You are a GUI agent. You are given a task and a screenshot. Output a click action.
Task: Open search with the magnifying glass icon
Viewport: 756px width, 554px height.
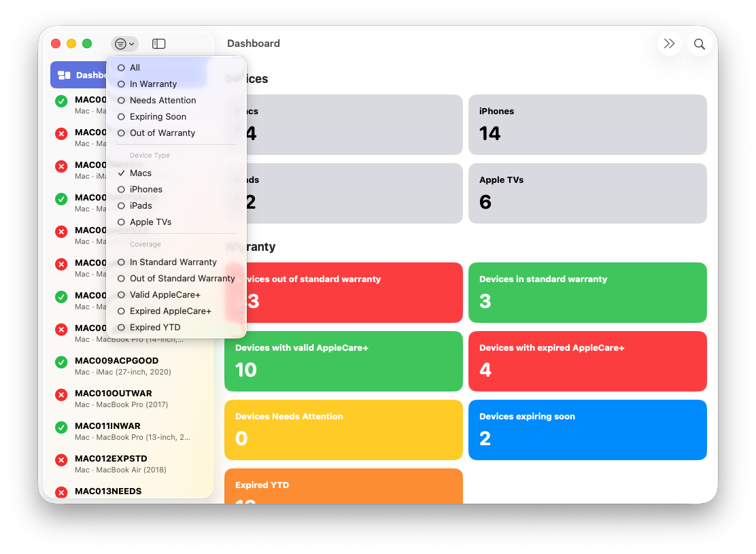pos(699,44)
